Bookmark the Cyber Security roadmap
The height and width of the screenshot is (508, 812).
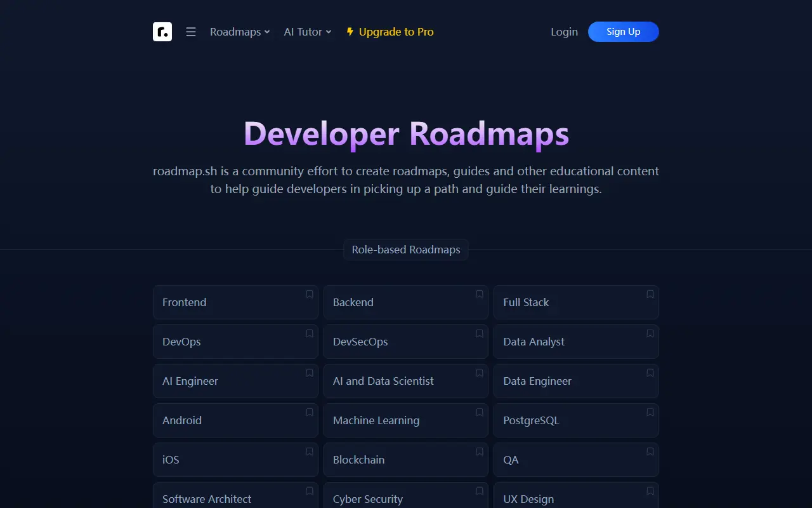480,491
